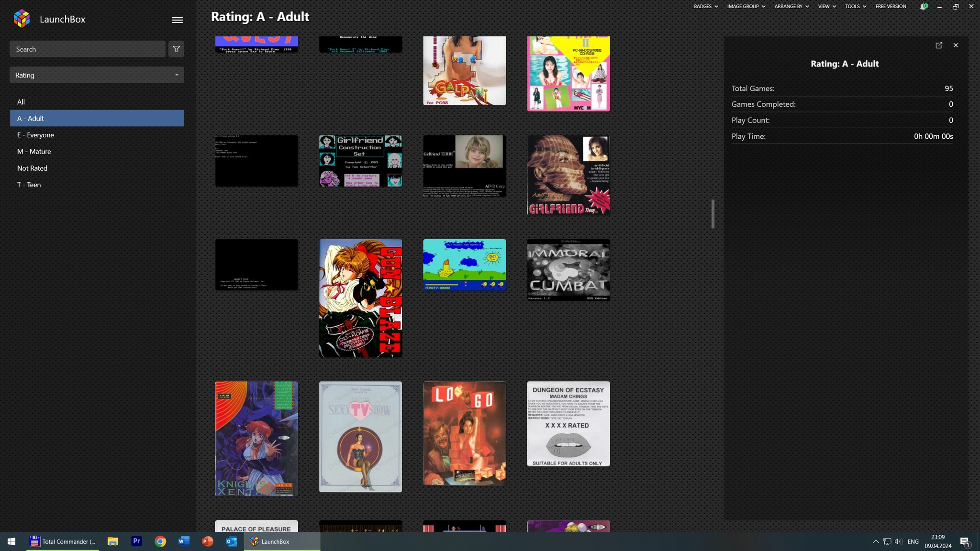Click FREE VERSION button
Screen dimensions: 980x551
(890, 7)
